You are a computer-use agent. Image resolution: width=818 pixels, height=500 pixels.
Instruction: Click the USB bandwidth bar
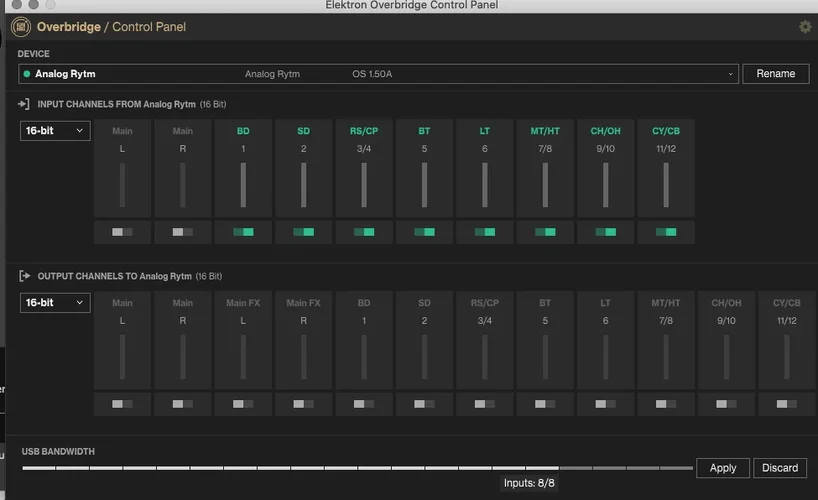pyautogui.click(x=357, y=468)
